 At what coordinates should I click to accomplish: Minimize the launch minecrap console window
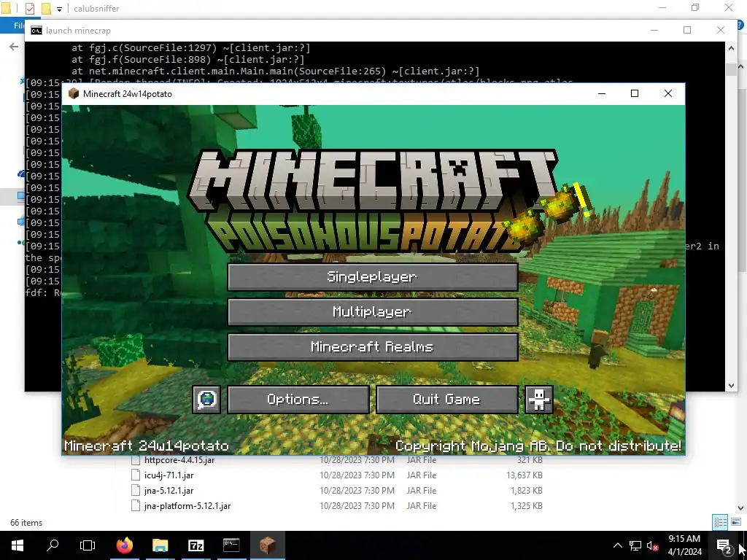[654, 30]
